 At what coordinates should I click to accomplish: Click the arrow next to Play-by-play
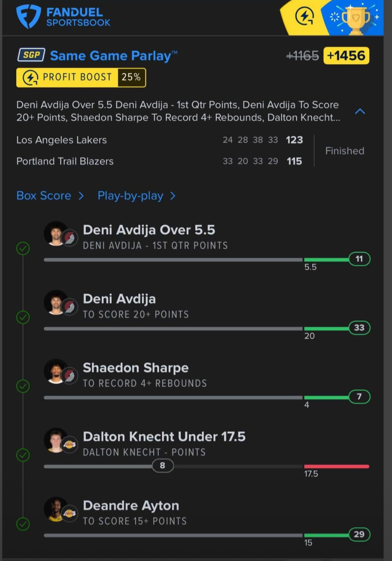tap(173, 196)
